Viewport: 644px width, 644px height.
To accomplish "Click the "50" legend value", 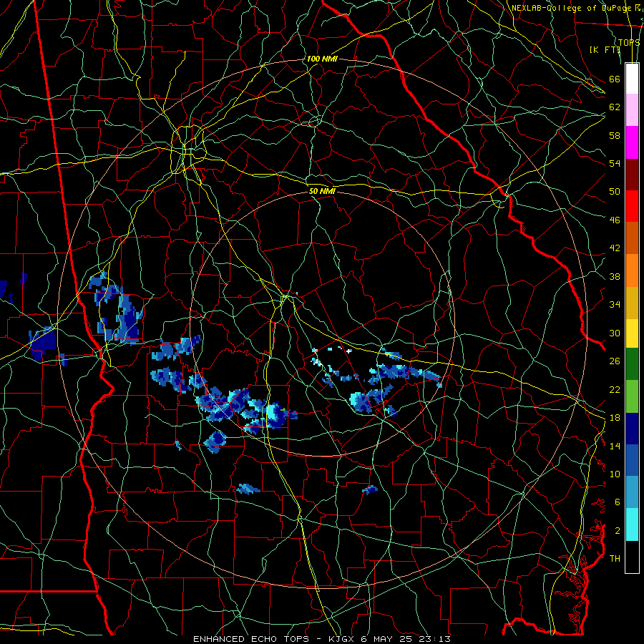I will click(x=615, y=191).
